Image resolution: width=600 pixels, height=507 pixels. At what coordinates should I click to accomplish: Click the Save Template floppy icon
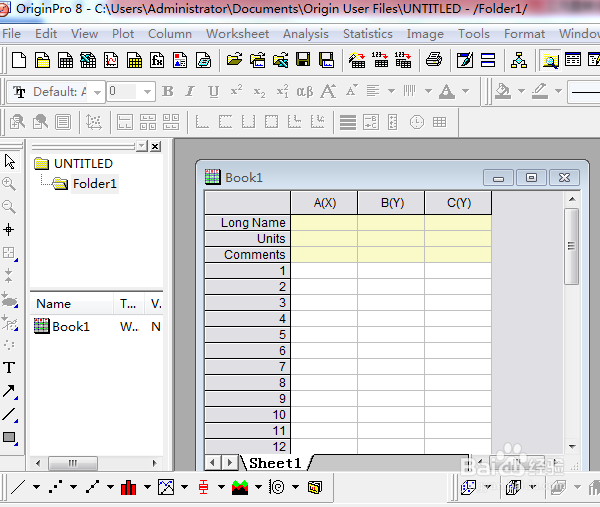click(x=326, y=60)
